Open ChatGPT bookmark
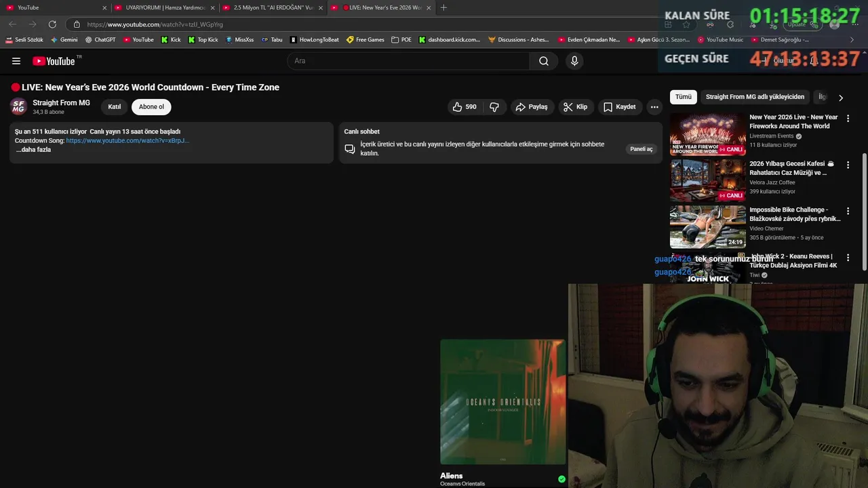 (x=100, y=40)
